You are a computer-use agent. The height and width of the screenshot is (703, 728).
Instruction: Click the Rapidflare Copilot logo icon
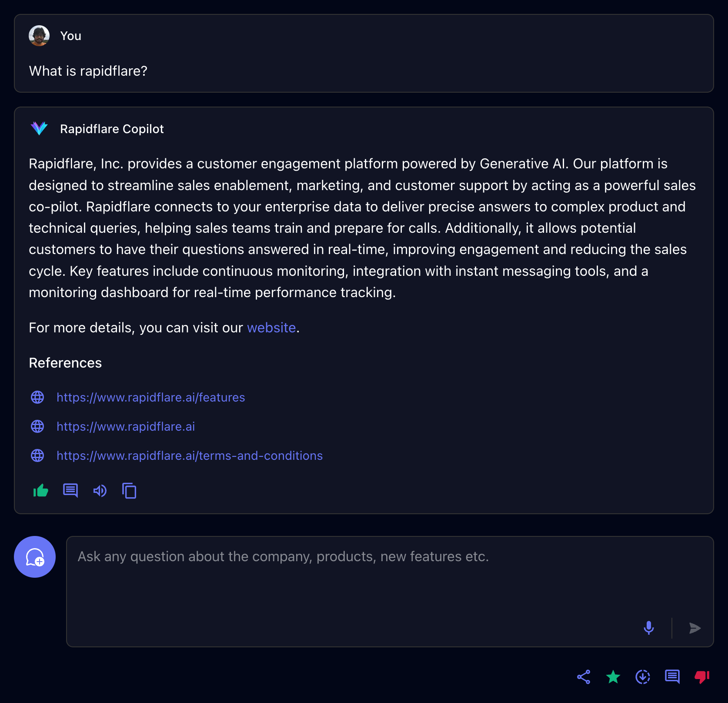[x=39, y=128]
